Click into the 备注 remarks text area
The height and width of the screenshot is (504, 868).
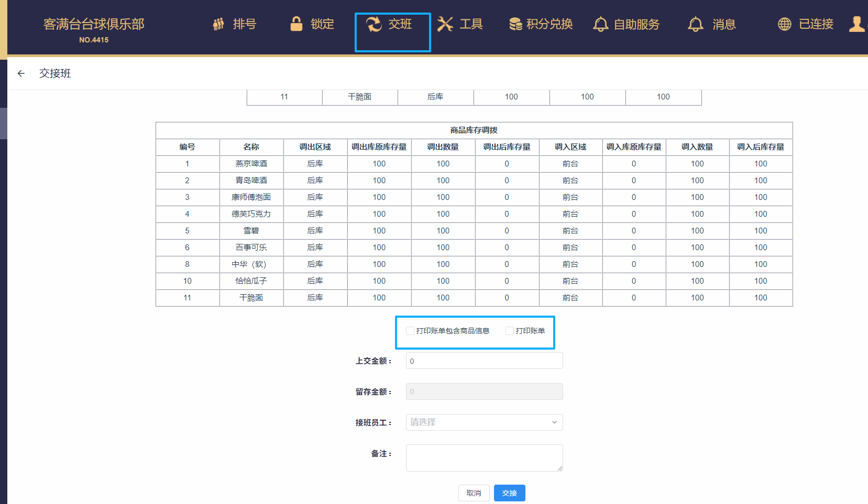(484, 457)
